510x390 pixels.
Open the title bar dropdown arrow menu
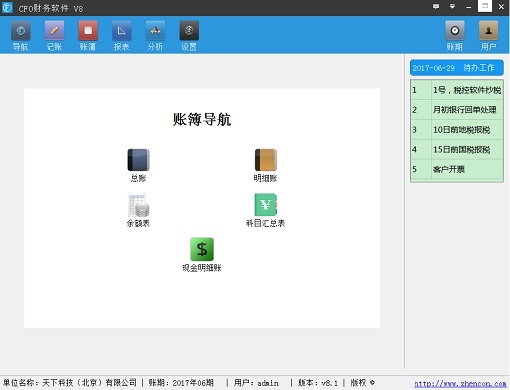pos(452,6)
